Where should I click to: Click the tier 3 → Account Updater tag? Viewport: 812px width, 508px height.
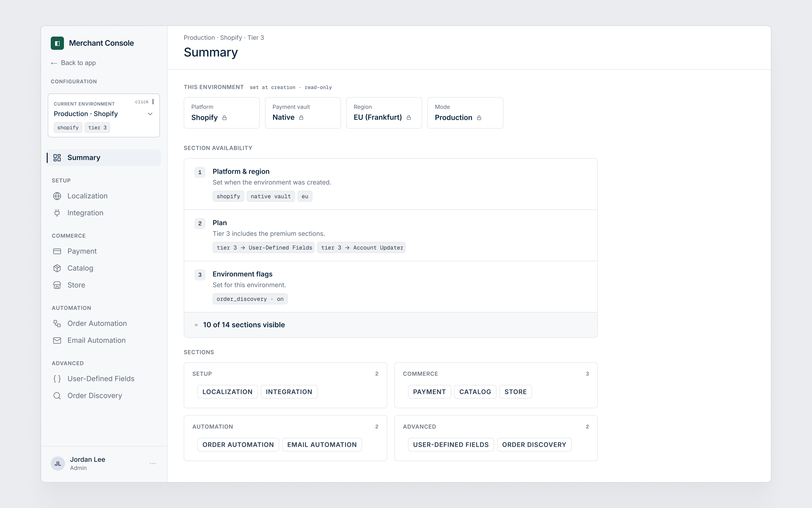361,248
